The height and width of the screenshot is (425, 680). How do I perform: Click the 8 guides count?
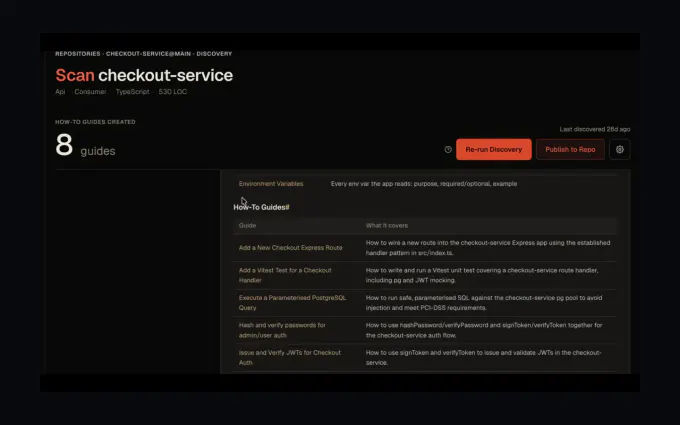pyautogui.click(x=85, y=145)
